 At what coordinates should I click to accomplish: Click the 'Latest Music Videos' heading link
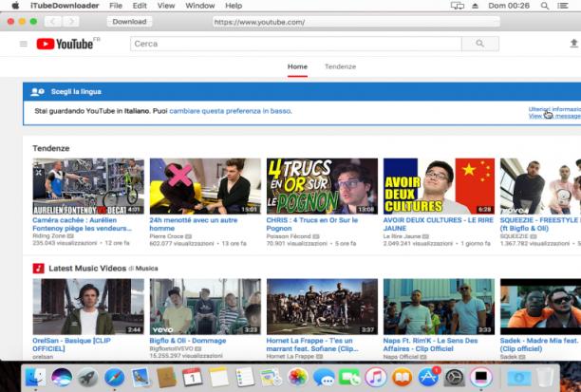click(87, 268)
